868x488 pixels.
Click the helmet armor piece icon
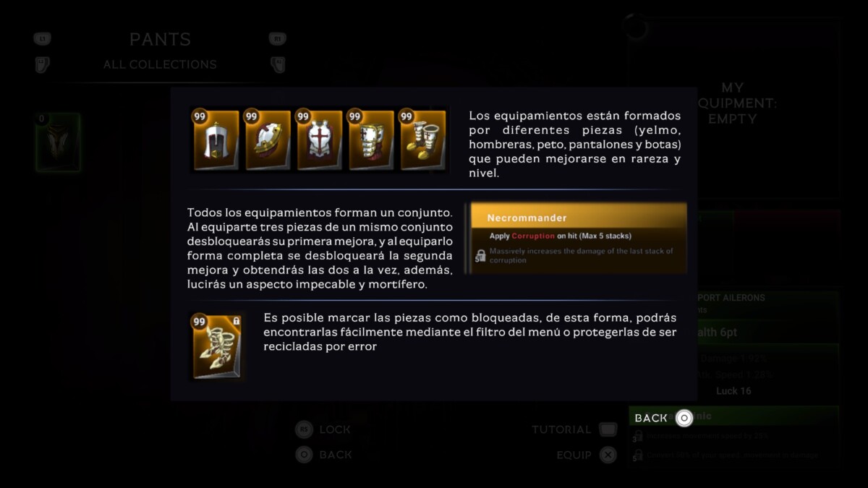(x=216, y=140)
